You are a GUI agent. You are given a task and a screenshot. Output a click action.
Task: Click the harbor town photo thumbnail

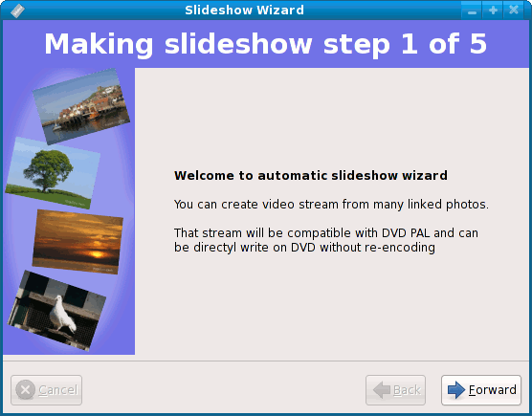click(x=81, y=106)
